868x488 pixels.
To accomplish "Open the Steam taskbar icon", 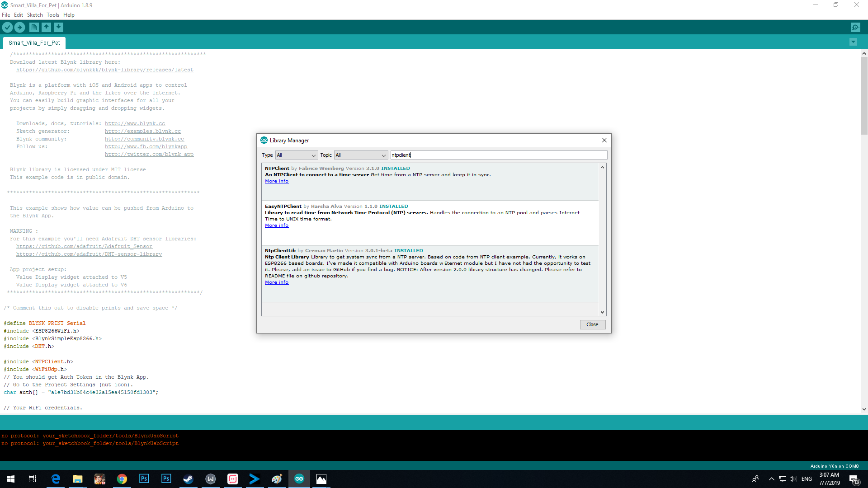I will click(x=188, y=479).
